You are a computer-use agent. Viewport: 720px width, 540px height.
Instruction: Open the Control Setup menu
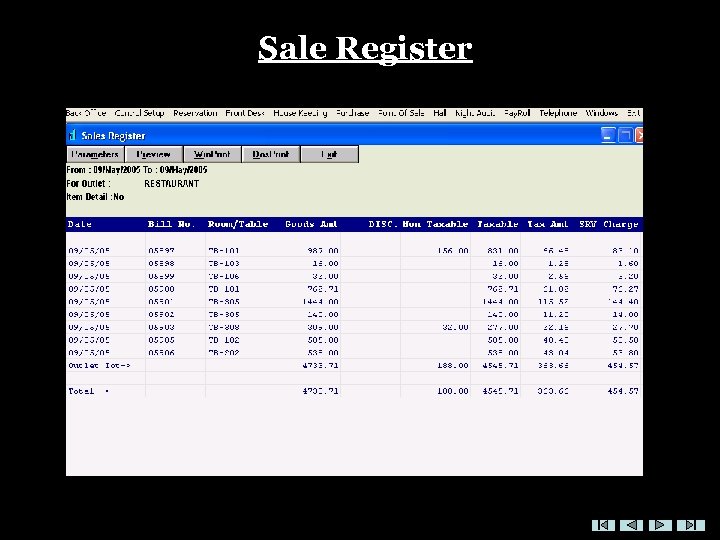[x=140, y=113]
